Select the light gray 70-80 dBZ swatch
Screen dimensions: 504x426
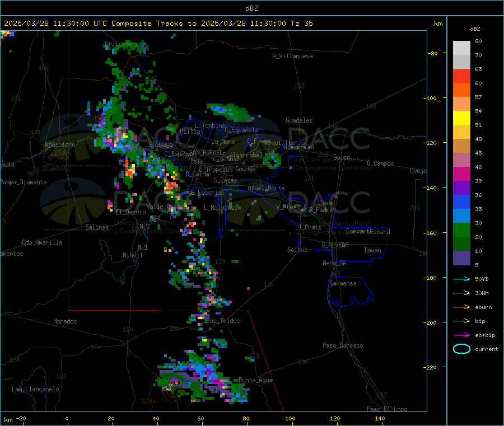461,48
